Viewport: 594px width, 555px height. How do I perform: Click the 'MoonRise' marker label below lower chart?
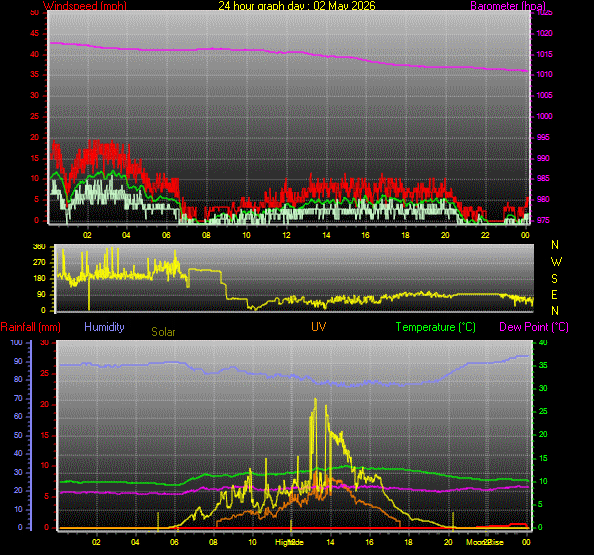pos(485,542)
